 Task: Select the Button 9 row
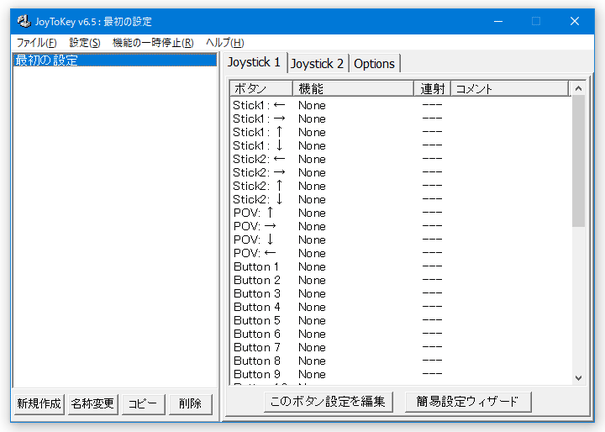tap(401, 375)
